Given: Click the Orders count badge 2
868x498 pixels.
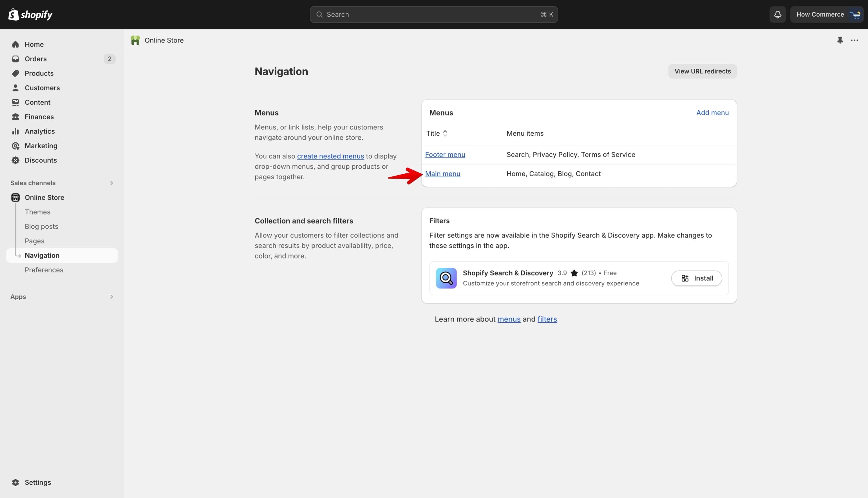Looking at the screenshot, I should (x=109, y=59).
